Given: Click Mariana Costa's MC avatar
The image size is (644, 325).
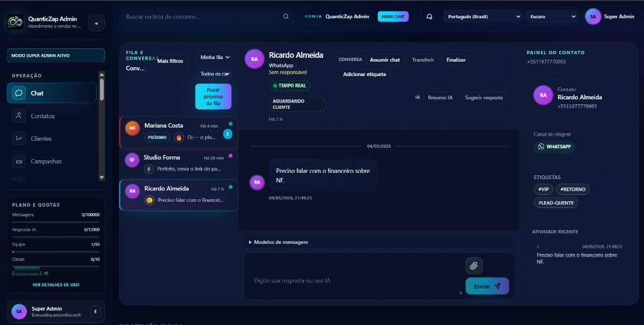Looking at the screenshot, I should pos(132,128).
